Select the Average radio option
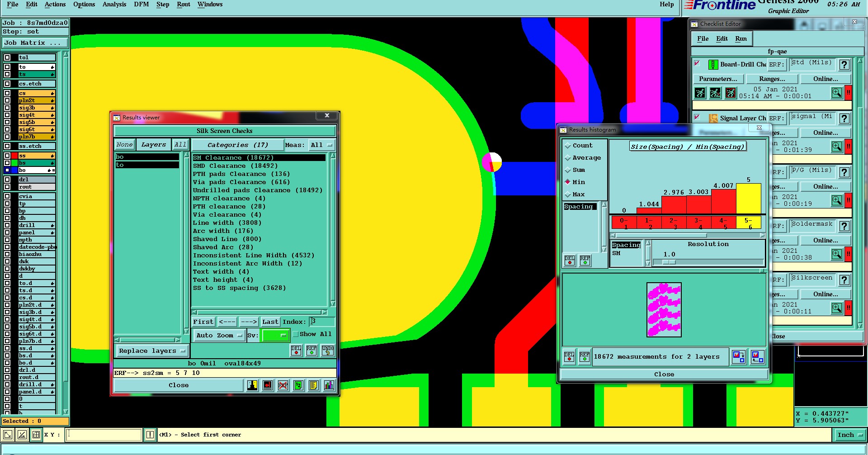Viewport: 868px width, 455px height. [568, 158]
